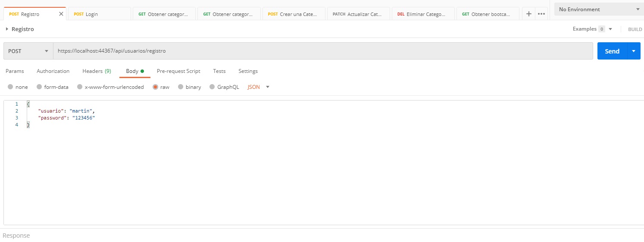Open a new request tab with plus icon
Image resolution: width=644 pixels, height=242 pixels.
(529, 14)
